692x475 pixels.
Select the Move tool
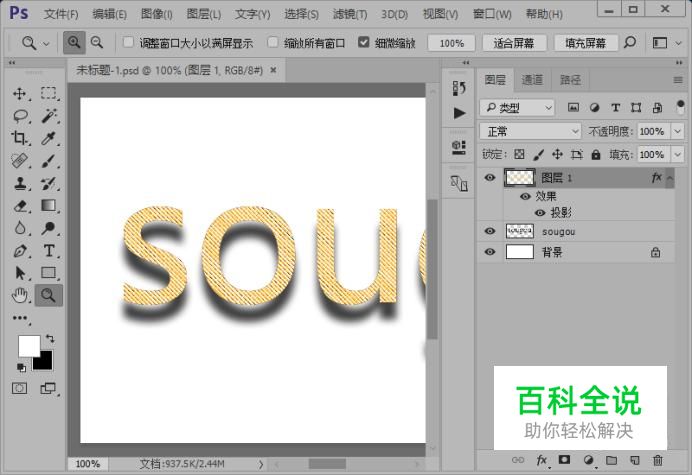click(x=19, y=94)
